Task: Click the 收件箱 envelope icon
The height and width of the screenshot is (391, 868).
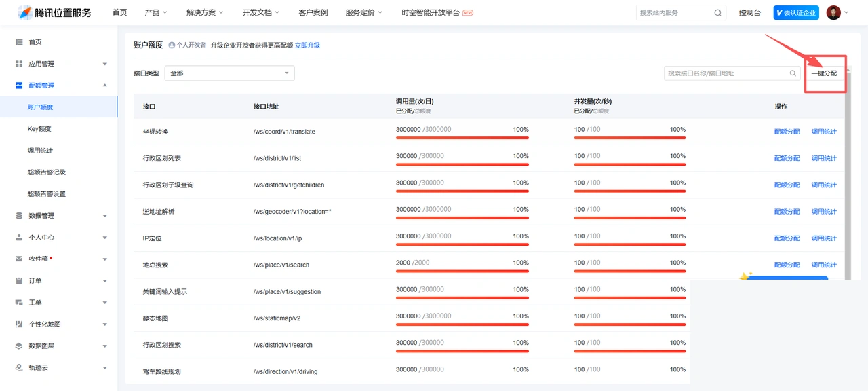Action: point(19,259)
